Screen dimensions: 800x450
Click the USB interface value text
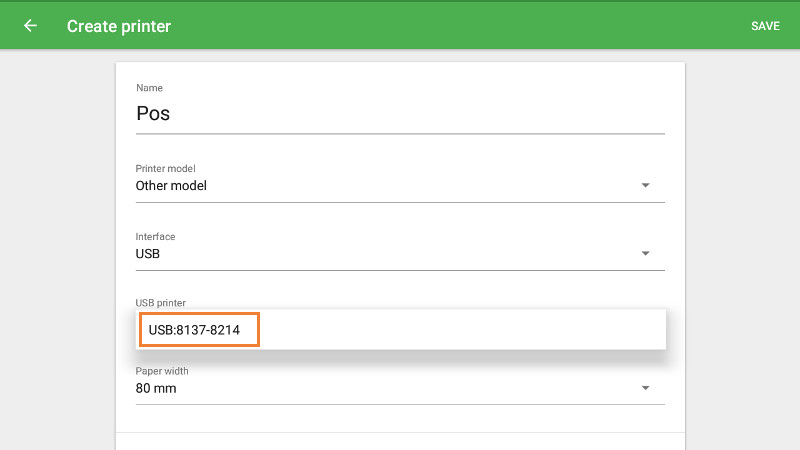pos(148,254)
